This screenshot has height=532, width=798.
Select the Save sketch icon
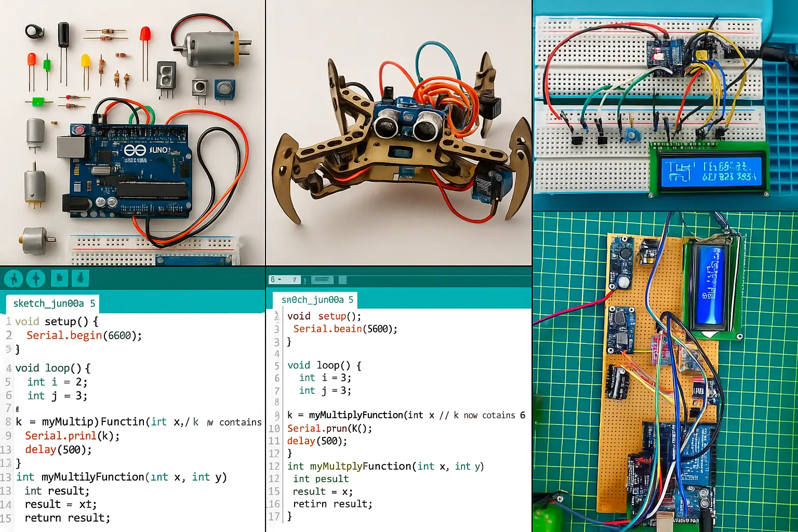point(79,278)
